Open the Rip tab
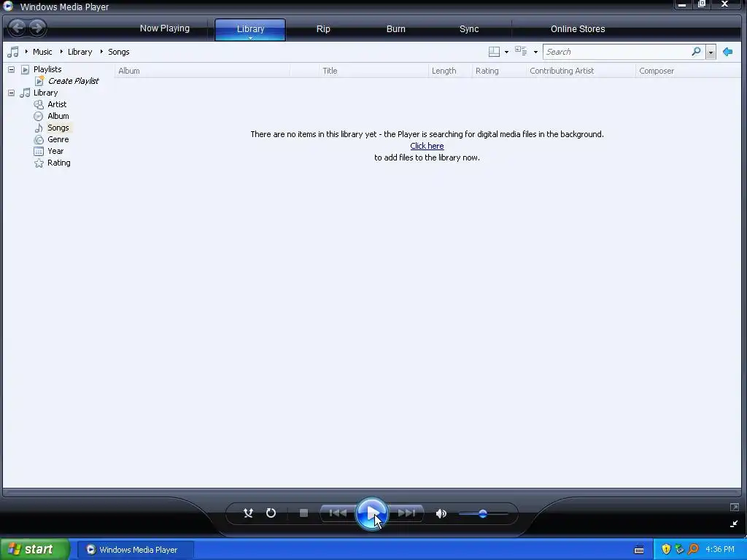The width and height of the screenshot is (747, 560). coord(323,29)
